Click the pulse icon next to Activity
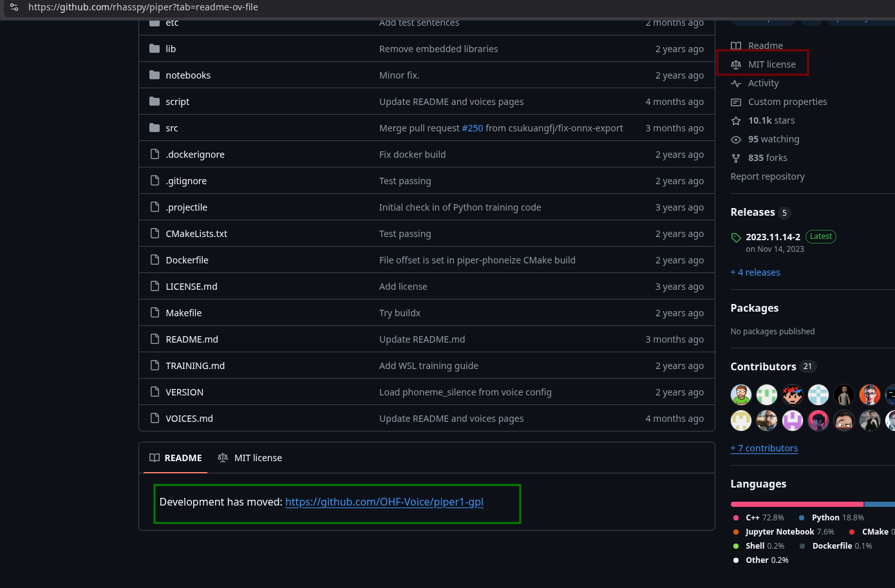Image resolution: width=895 pixels, height=588 pixels. (x=736, y=83)
